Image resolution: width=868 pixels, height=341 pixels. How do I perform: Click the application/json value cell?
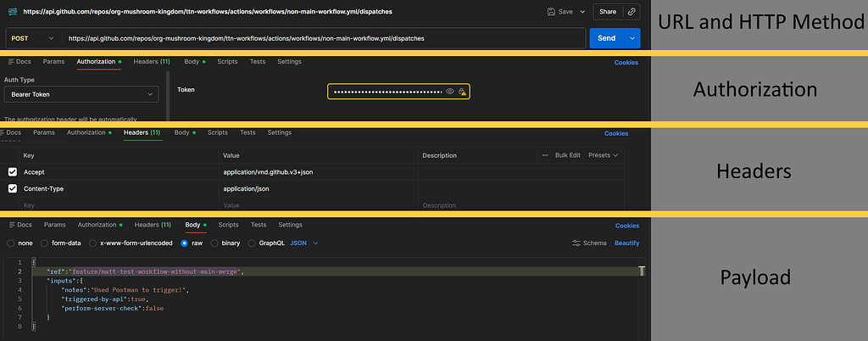pos(319,189)
